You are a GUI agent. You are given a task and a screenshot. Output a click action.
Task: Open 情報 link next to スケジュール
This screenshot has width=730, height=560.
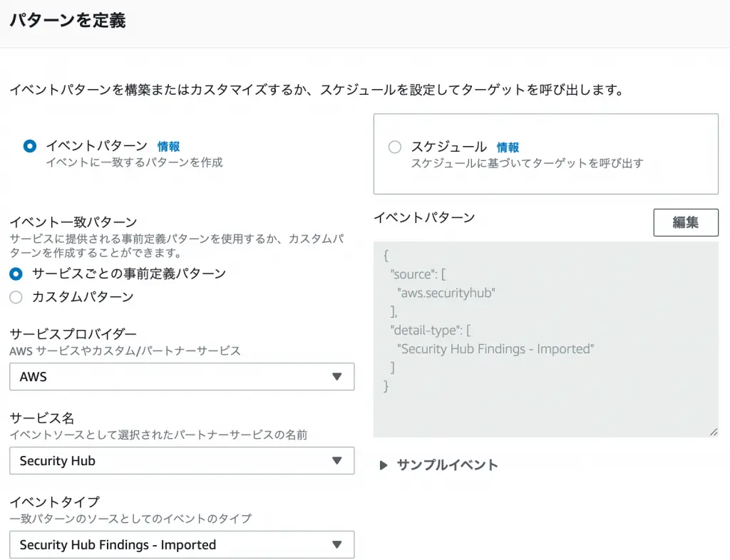coord(508,147)
